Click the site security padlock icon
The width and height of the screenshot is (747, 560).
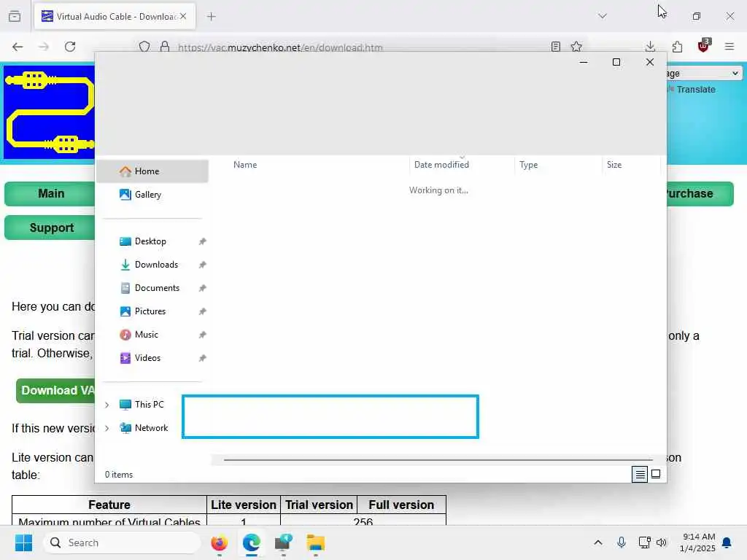165,47
